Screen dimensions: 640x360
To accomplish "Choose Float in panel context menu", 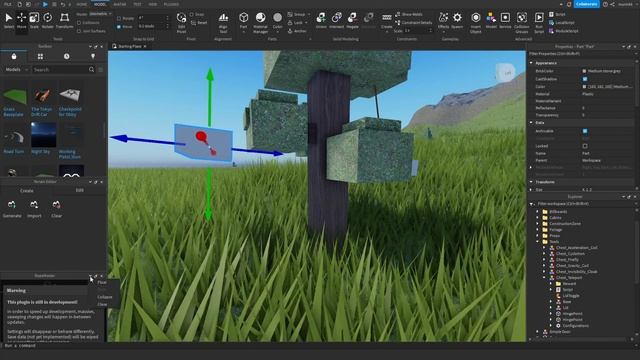I will tap(102, 282).
